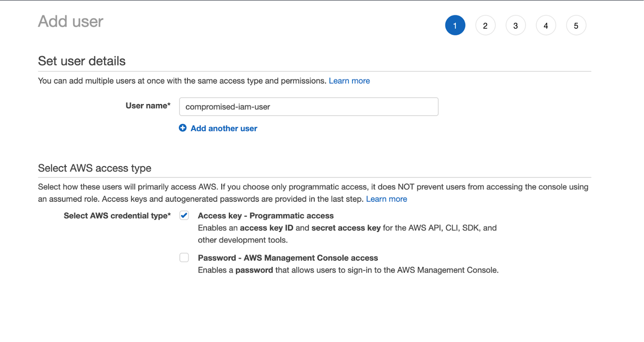Click the User name input field

point(309,107)
